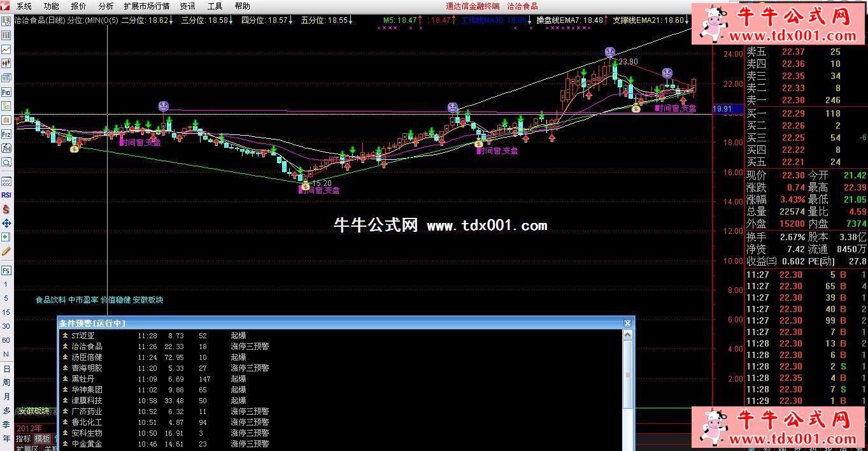This screenshot has width=868, height=451.
Task: Open the 报价 menu
Action: [x=78, y=6]
